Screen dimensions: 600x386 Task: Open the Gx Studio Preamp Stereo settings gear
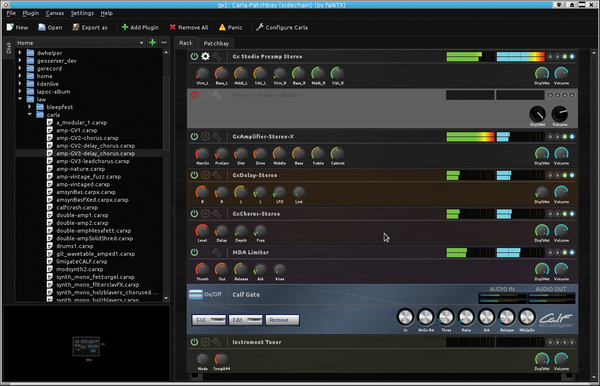(x=205, y=57)
